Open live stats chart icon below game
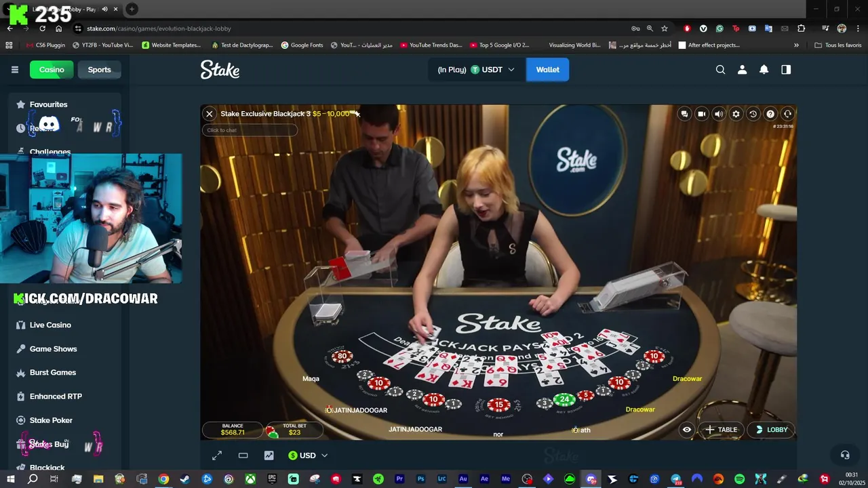Screen dimensions: 868x488 (269, 455)
